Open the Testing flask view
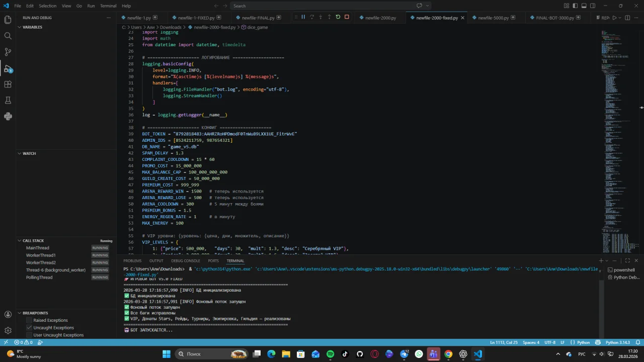Screen dimensions: 644x362 point(8,101)
